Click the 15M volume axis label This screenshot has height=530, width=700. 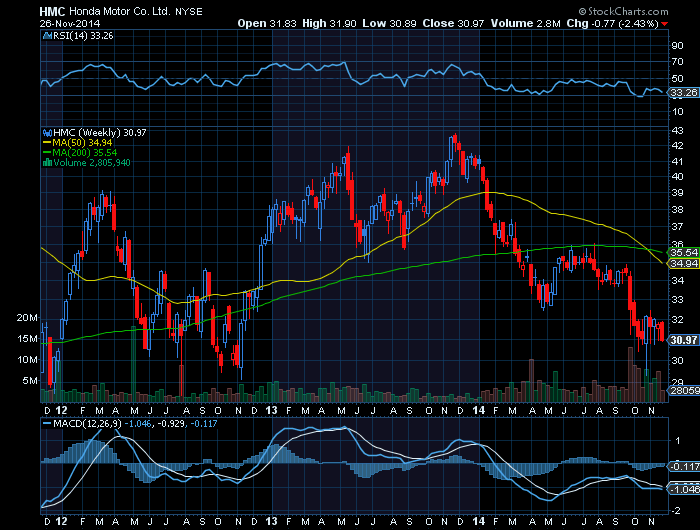(27, 339)
